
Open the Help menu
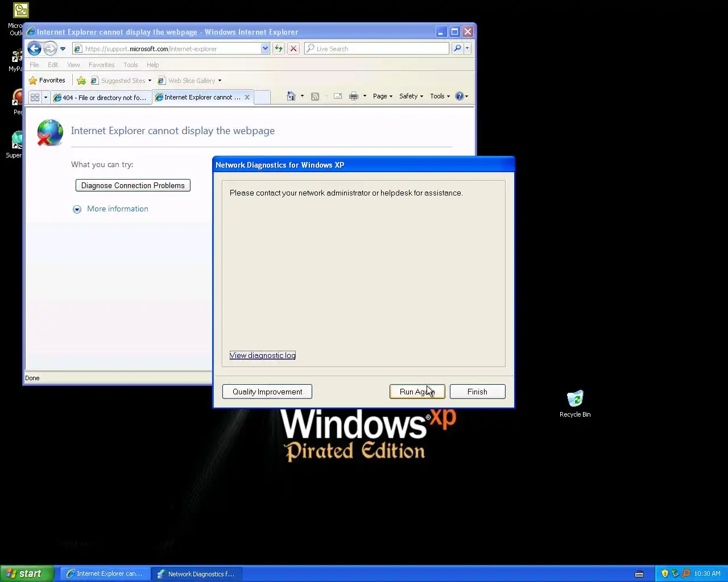[152, 65]
